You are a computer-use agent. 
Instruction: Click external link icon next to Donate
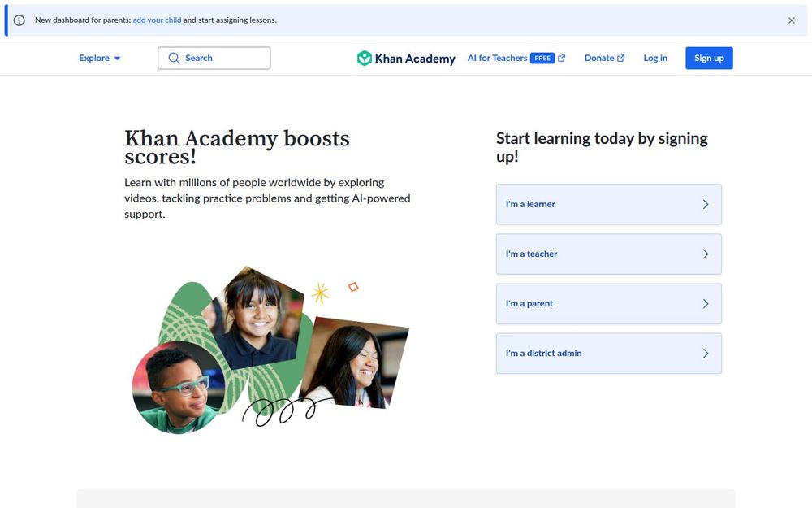[x=621, y=58]
